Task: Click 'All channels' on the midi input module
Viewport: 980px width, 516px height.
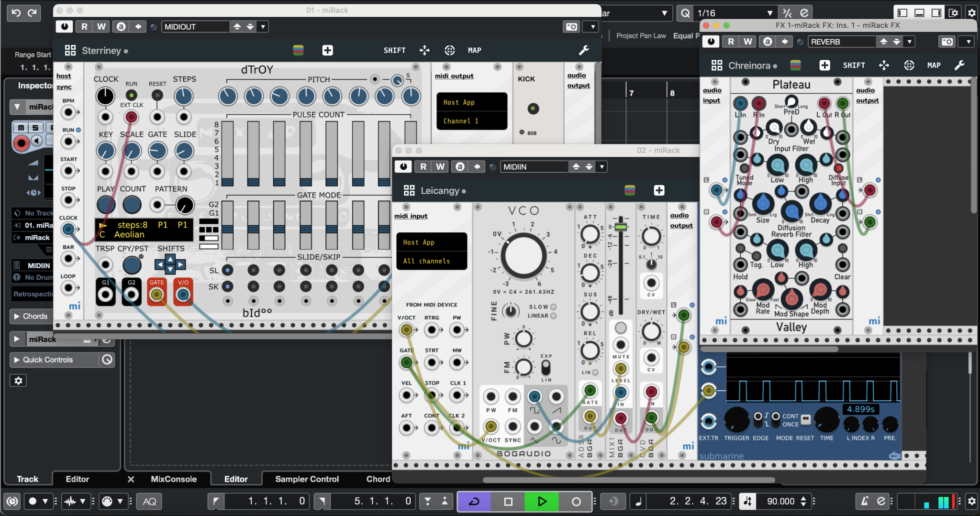Action: 426,261
